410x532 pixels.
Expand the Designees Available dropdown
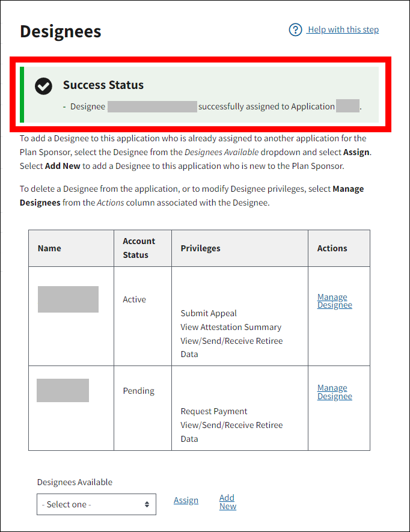click(x=96, y=504)
